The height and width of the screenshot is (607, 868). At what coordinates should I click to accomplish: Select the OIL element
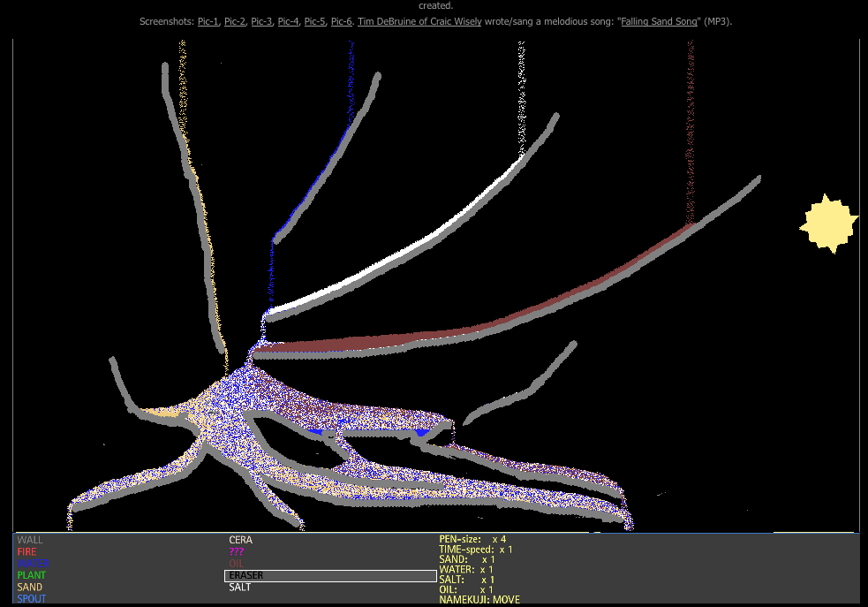(236, 564)
